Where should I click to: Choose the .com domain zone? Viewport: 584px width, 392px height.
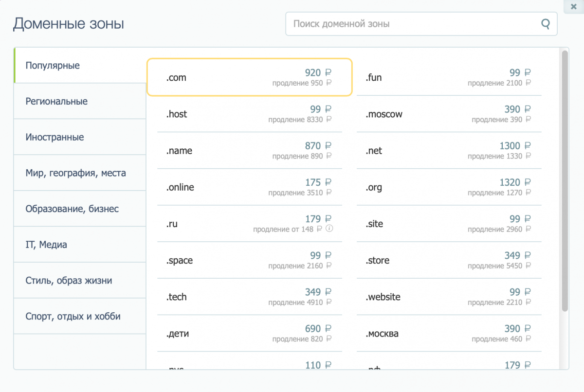click(249, 77)
